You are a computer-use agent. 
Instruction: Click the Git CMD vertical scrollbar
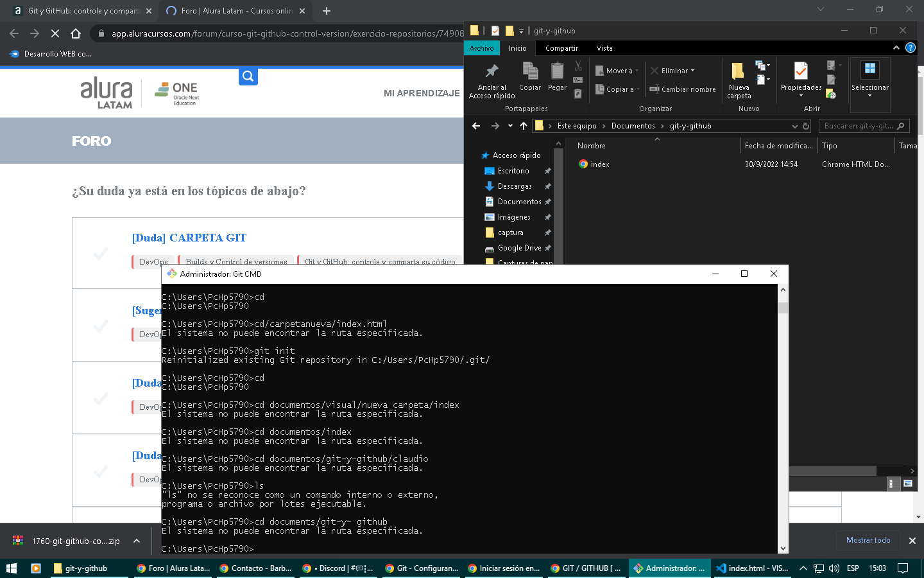pyautogui.click(x=783, y=419)
